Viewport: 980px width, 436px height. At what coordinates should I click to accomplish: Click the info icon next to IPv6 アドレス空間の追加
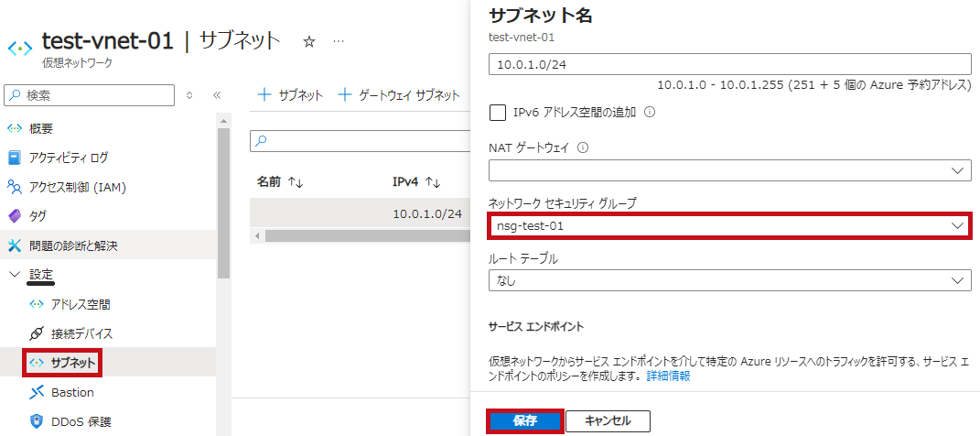coord(649,114)
